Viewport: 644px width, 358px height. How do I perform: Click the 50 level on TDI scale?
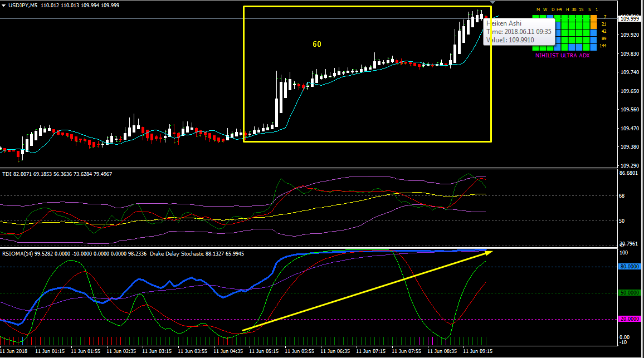(x=622, y=221)
